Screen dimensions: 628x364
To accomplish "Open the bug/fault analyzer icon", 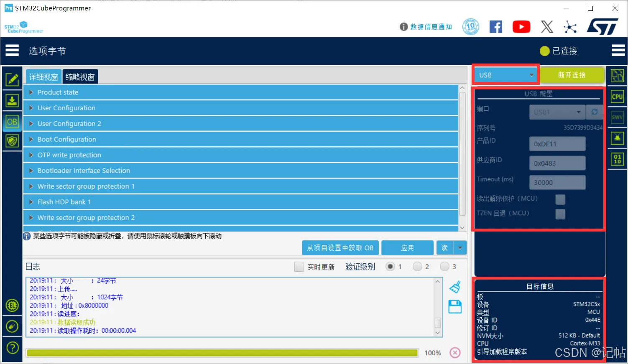I will tap(617, 138).
